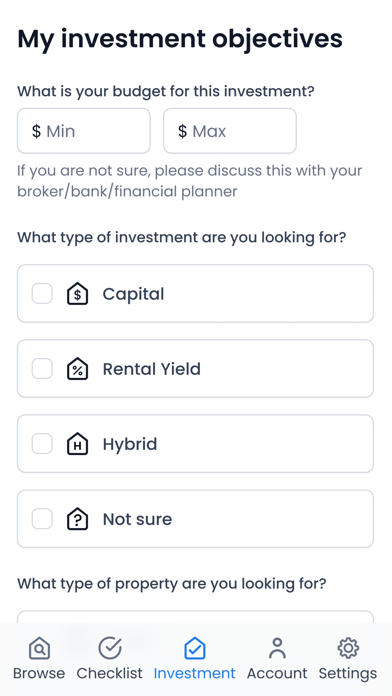
Task: Click the Capital dollar house icon
Action: click(x=78, y=294)
